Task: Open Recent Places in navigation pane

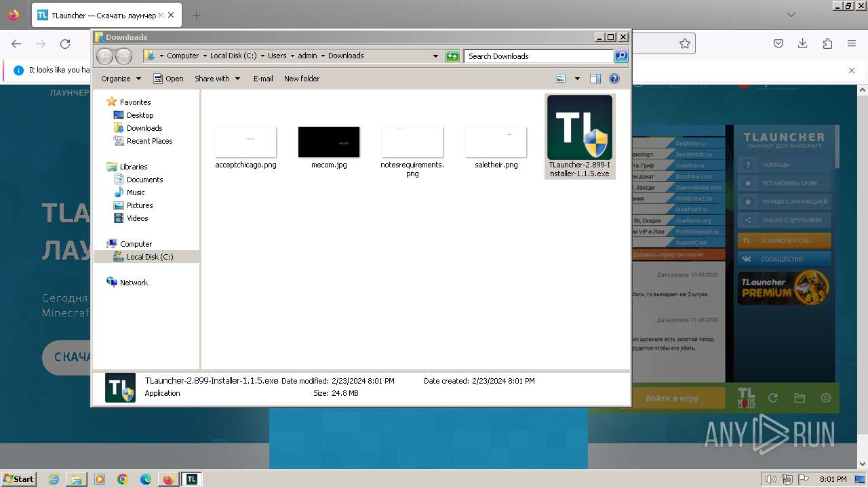Action: pos(149,141)
